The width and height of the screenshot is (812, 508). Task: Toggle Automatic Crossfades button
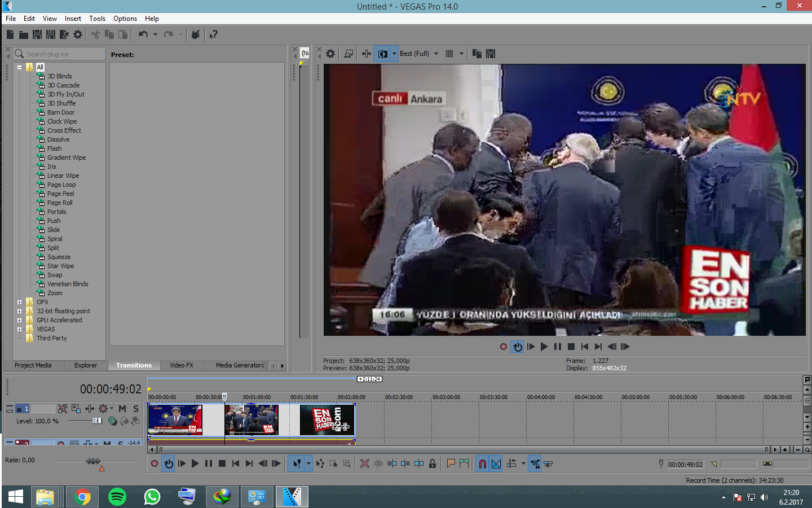coord(496,463)
